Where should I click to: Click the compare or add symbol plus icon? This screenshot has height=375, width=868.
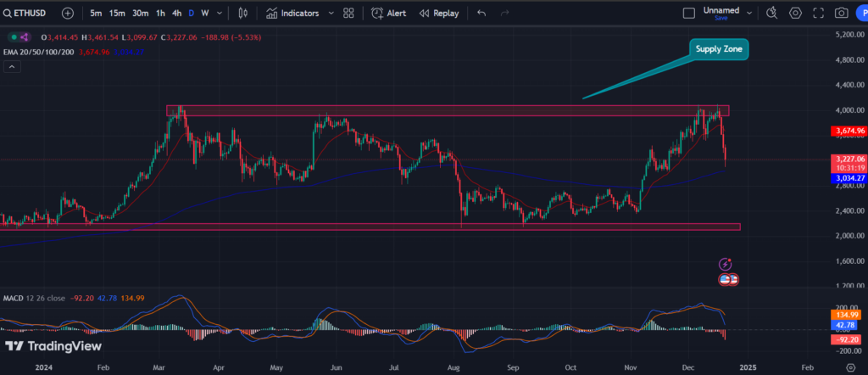pos(68,13)
